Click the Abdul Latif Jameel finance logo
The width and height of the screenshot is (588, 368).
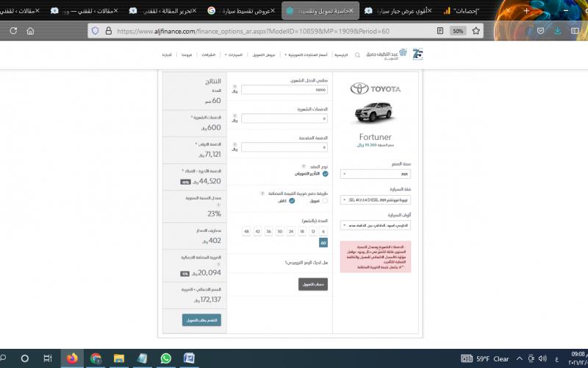387,54
